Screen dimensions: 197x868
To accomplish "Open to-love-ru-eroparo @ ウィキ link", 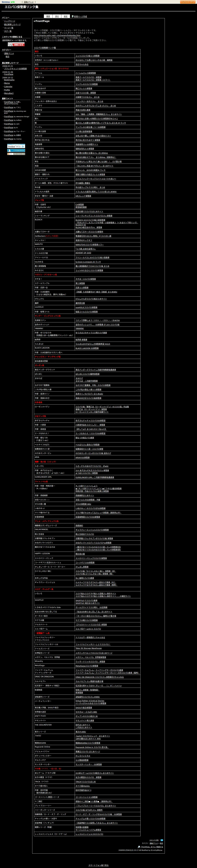I will pos(88,262).
